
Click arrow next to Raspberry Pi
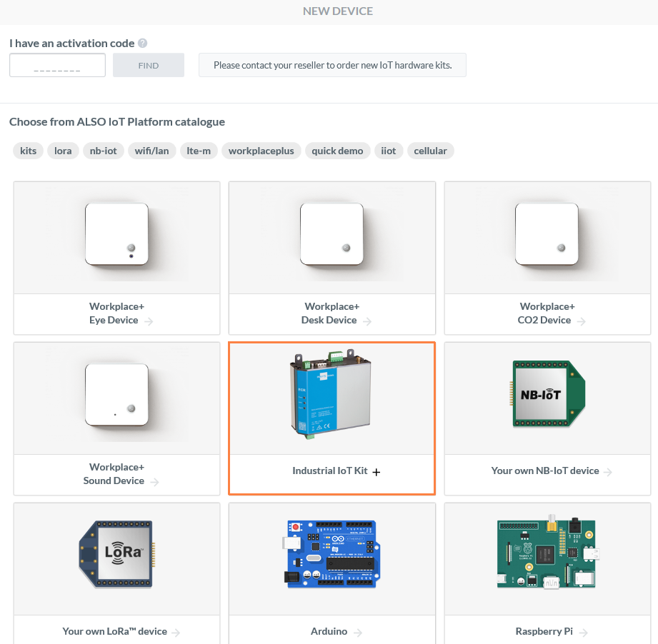(583, 633)
